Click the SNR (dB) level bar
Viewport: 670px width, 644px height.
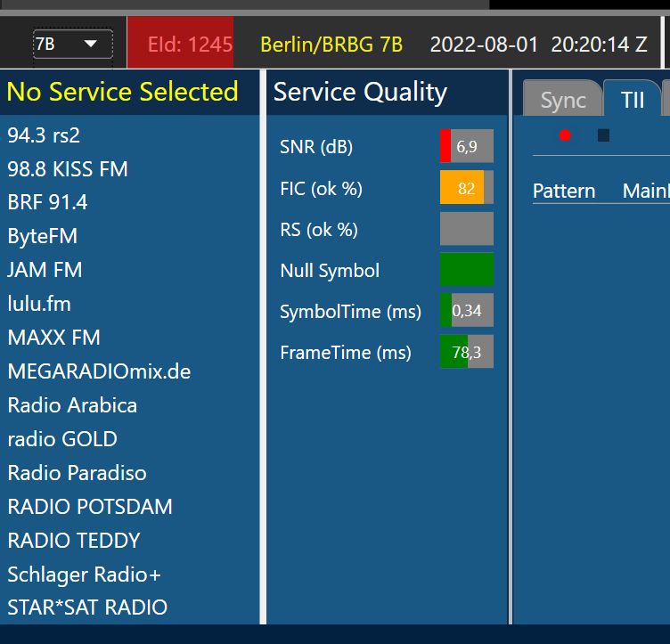coord(466,146)
